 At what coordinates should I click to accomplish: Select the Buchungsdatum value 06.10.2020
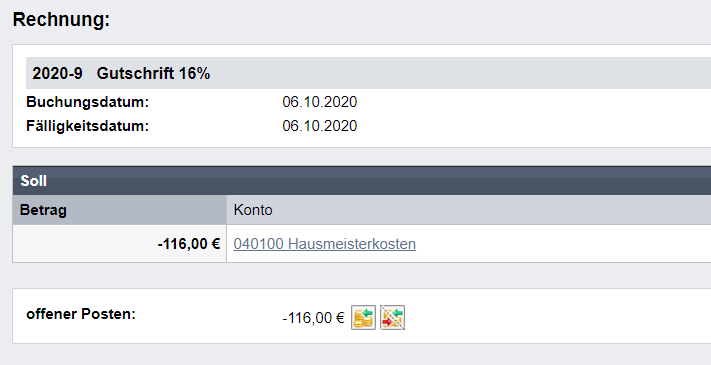pos(320,102)
